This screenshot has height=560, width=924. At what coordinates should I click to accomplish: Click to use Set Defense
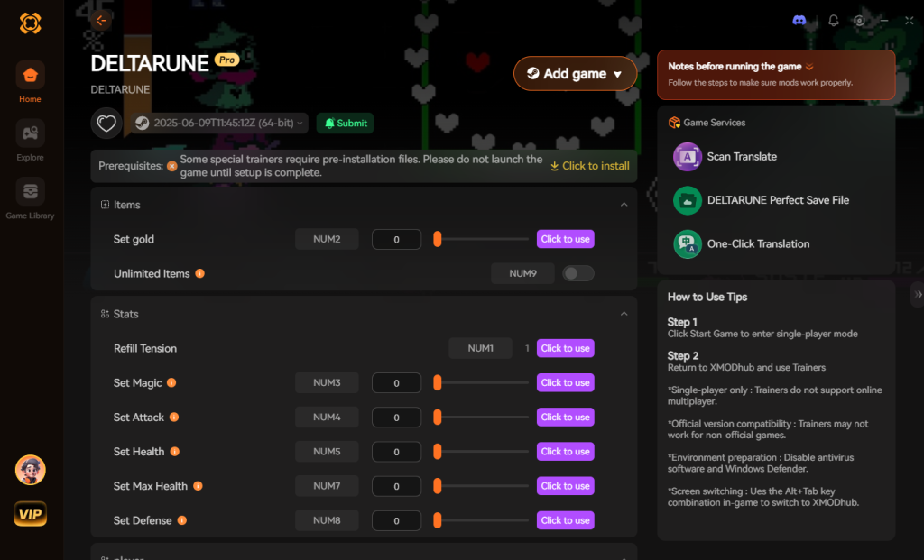[565, 520]
